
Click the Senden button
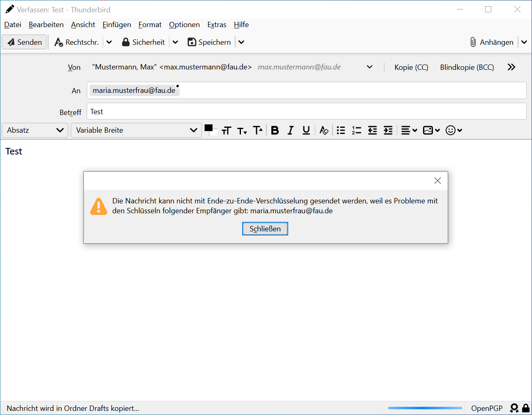point(25,42)
